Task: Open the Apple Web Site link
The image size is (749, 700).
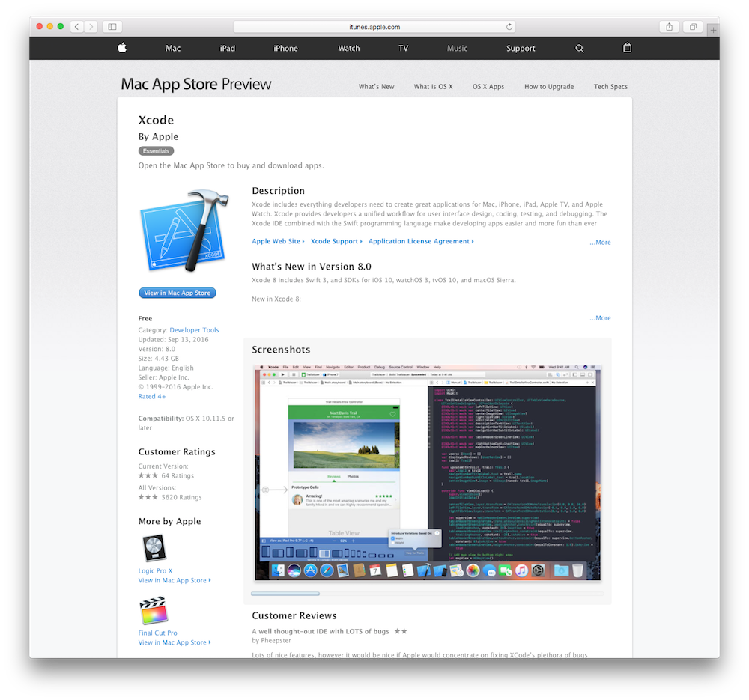Action: tap(278, 241)
